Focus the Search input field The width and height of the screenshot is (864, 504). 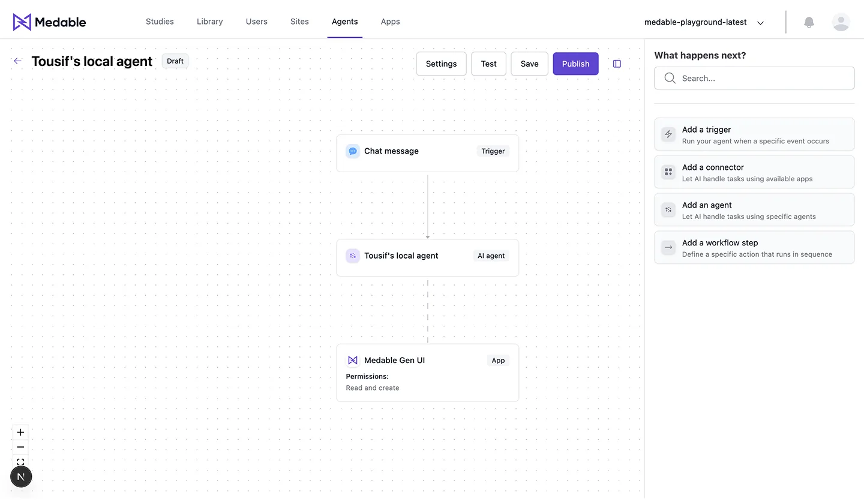(x=754, y=78)
